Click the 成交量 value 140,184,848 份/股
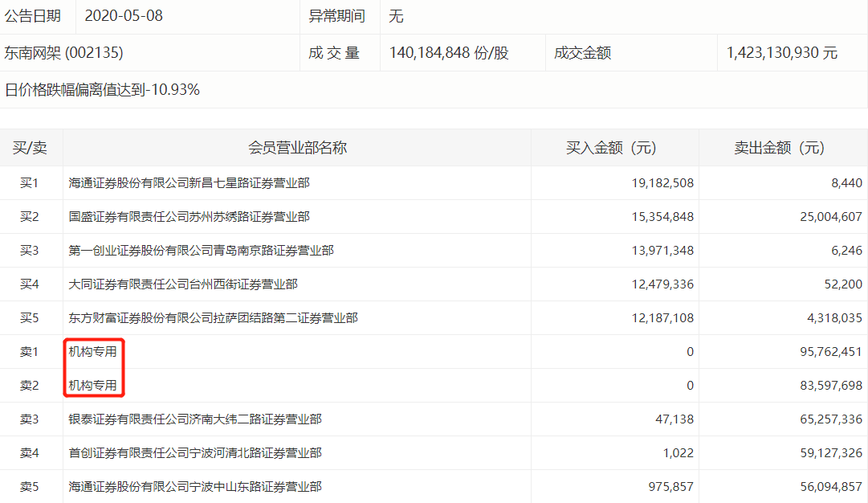The height and width of the screenshot is (503, 868). (449, 53)
